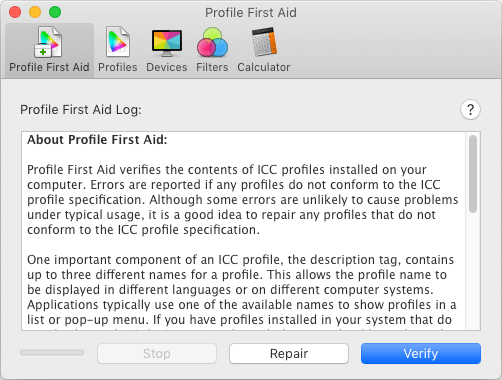Click the Profiles toolbar label
The width and height of the screenshot is (502, 380).
pyautogui.click(x=118, y=67)
